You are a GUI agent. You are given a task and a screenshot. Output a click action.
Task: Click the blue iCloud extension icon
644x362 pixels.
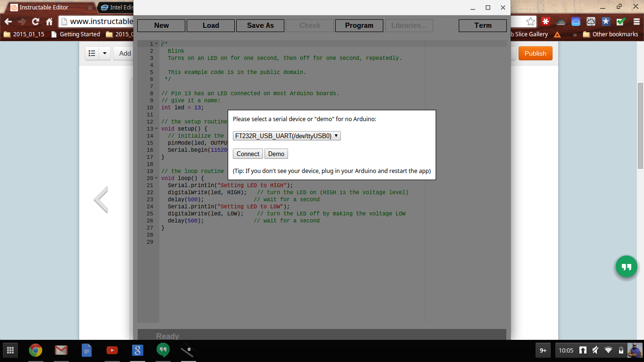pyautogui.click(x=576, y=21)
